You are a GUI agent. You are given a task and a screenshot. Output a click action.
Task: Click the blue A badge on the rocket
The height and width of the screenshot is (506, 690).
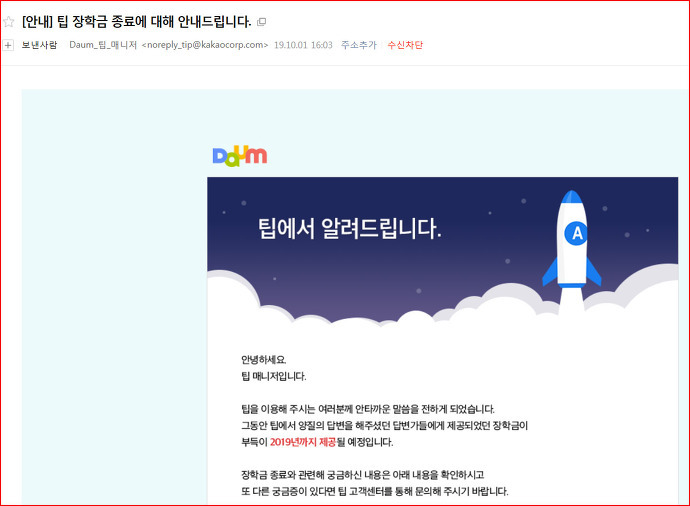pyautogui.click(x=576, y=233)
